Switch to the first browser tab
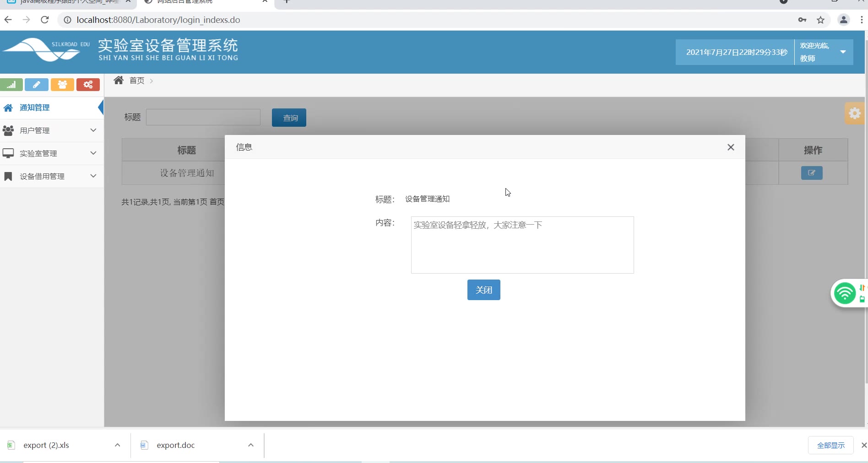Viewport: 868px width, 463px height. [x=69, y=2]
